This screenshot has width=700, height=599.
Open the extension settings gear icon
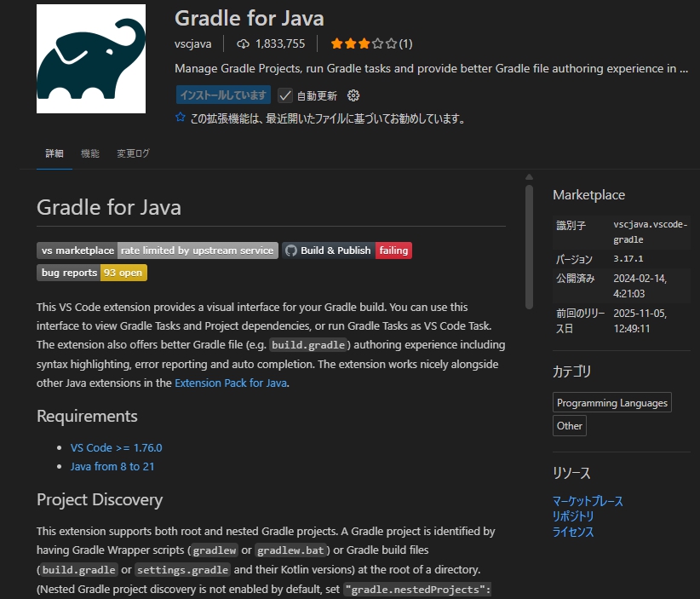point(353,95)
